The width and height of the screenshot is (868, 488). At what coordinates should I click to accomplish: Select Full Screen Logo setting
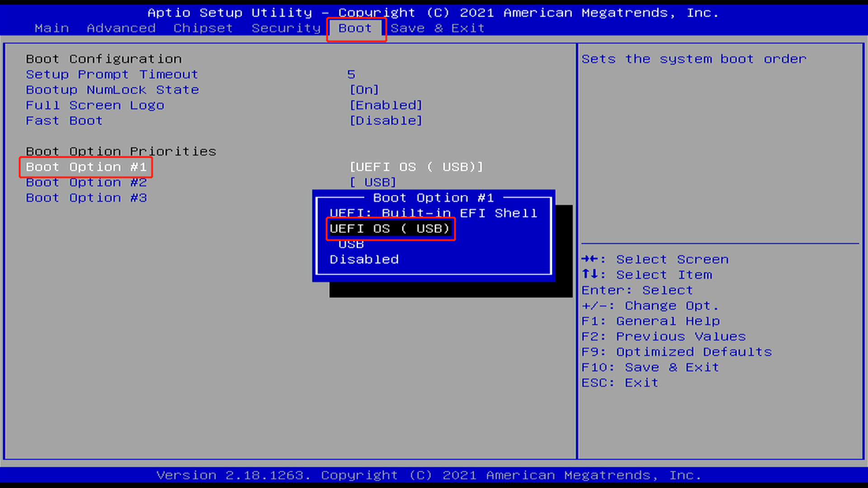pyautogui.click(x=95, y=105)
